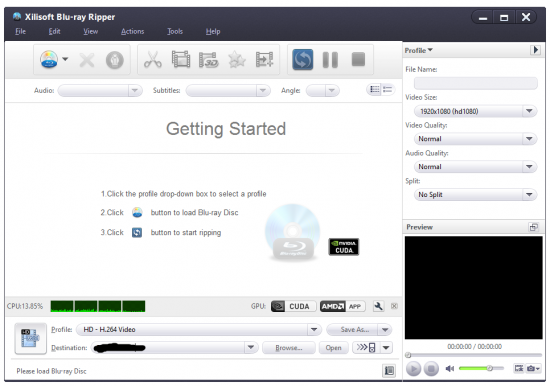Click the preview time 00:00:00 / 00:00:00
Image resolution: width=550 pixels, height=386 pixels.
pos(474,346)
